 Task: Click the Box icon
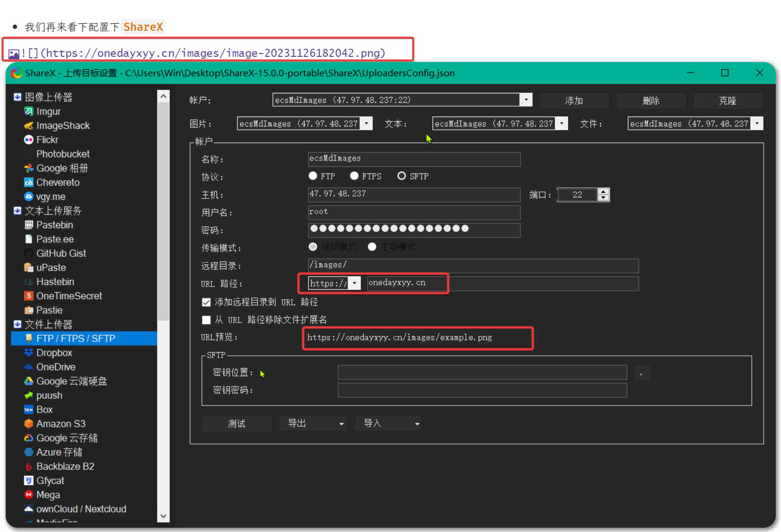[x=29, y=410]
